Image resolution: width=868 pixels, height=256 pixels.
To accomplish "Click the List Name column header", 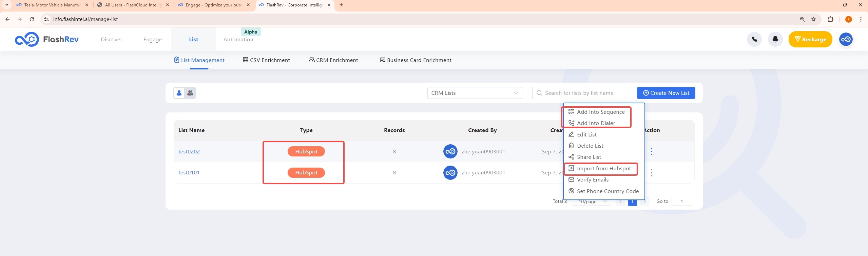I will (191, 130).
